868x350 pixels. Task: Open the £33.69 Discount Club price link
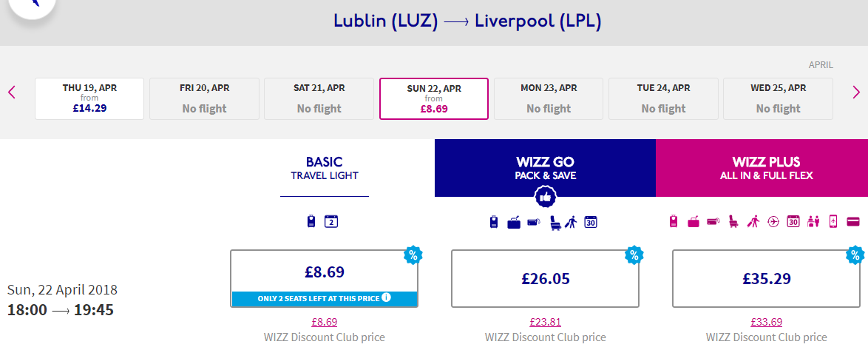(x=766, y=322)
